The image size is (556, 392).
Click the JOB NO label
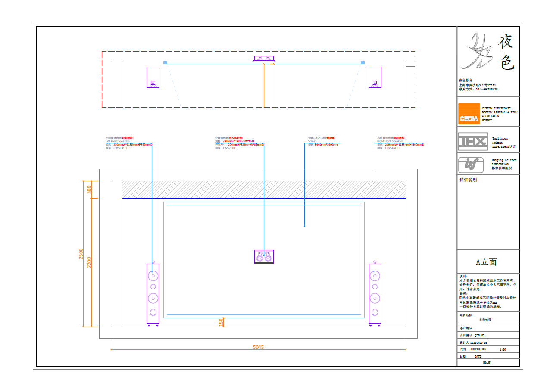click(x=480, y=335)
